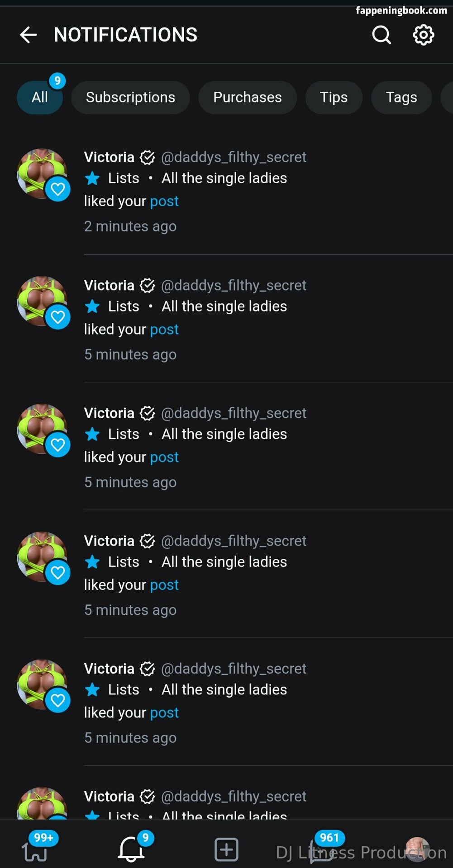Open notifications search magnifier

pos(381,35)
